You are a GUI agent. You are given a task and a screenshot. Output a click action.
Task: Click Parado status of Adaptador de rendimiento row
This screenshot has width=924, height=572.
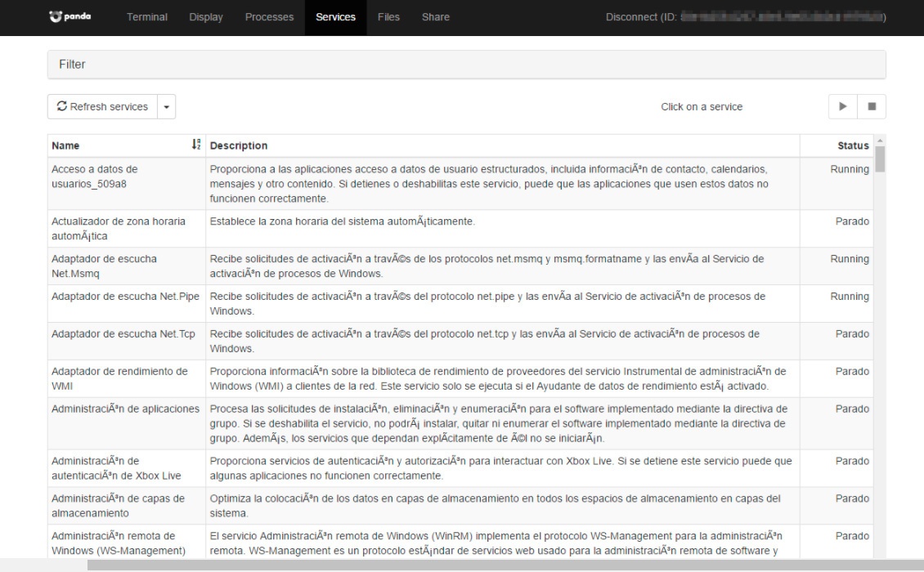pyautogui.click(x=852, y=371)
